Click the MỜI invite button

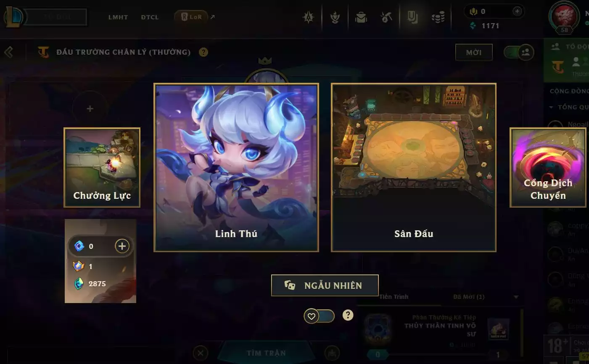coord(474,53)
